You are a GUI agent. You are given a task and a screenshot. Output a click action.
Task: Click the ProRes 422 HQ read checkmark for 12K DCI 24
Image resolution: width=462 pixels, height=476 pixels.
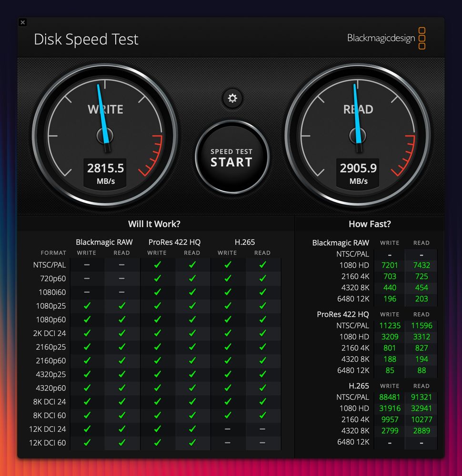[x=192, y=429]
